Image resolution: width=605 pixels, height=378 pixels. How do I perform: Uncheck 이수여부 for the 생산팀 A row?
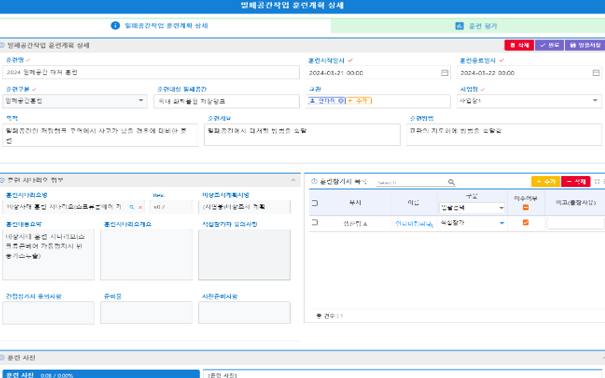click(x=526, y=223)
